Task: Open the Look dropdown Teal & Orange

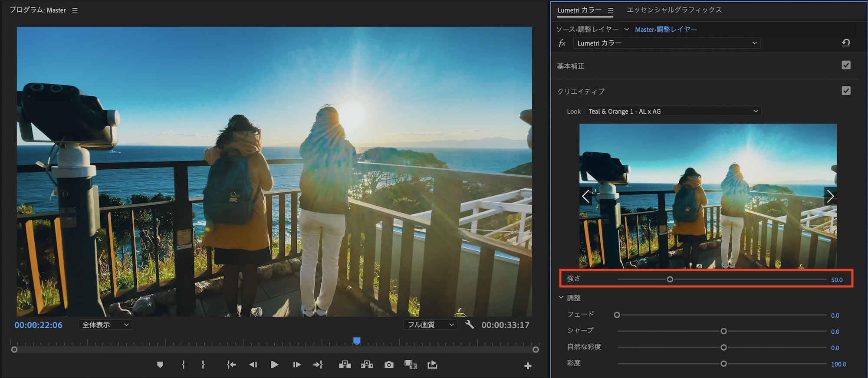Action: point(673,112)
